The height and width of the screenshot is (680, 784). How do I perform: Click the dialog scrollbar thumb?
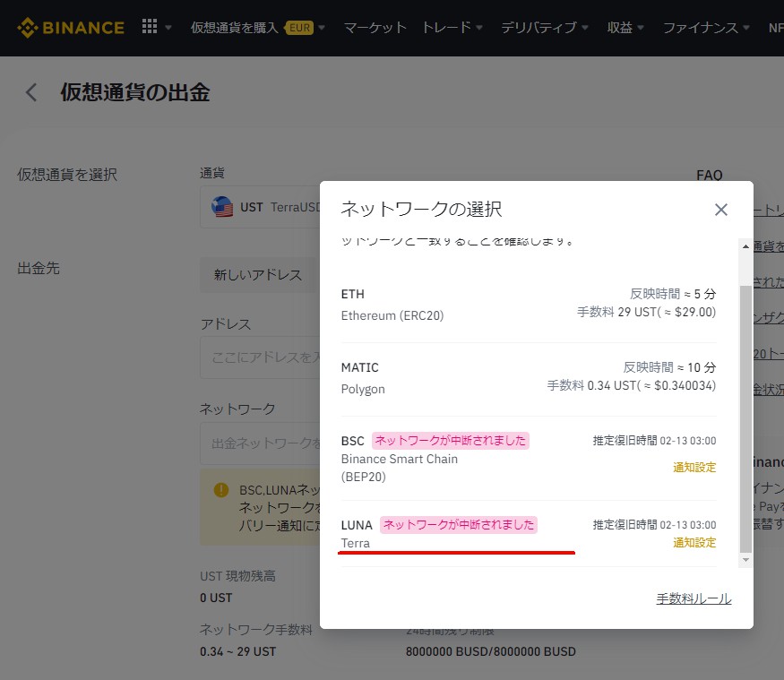[745, 419]
